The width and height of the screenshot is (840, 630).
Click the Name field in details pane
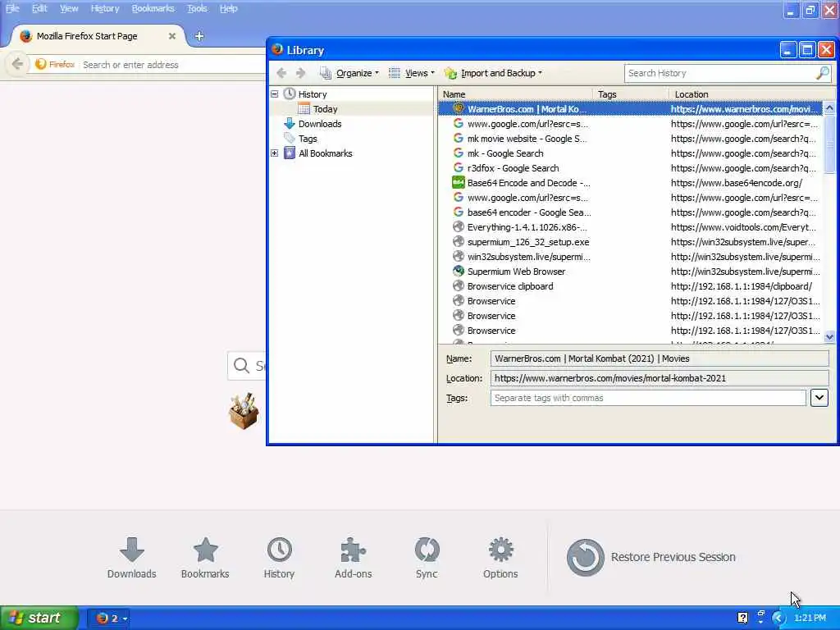[660, 358]
